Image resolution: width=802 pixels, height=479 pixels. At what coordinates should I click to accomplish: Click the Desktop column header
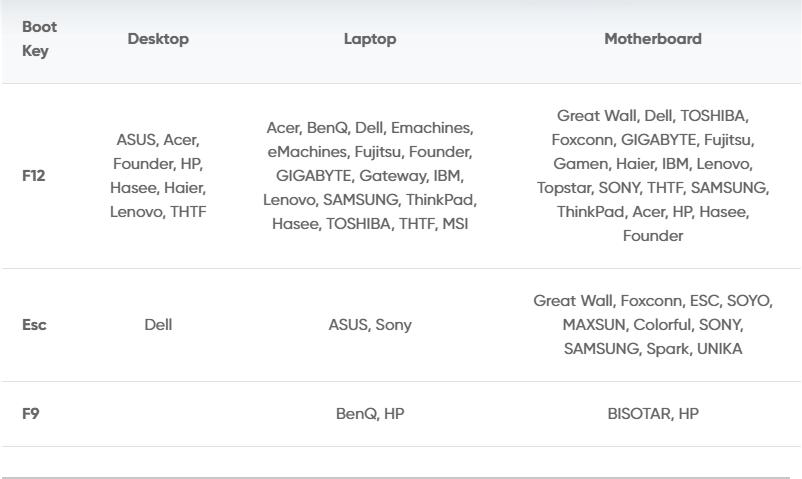(x=158, y=39)
